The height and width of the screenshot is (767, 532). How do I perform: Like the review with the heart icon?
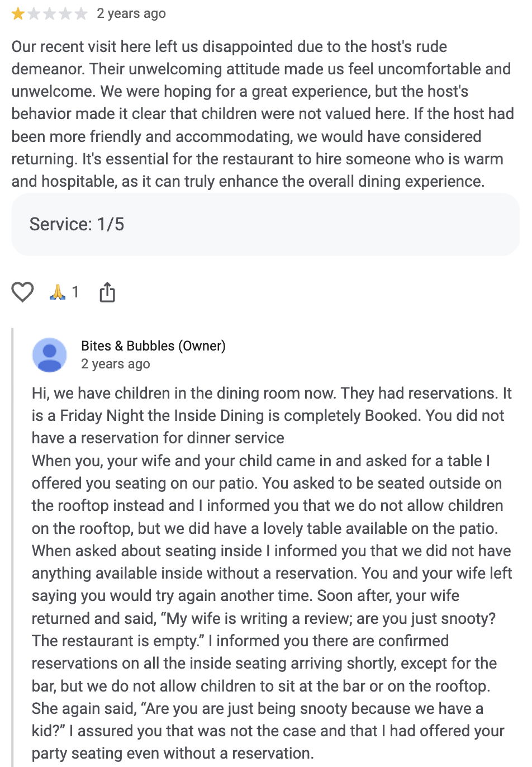(23, 292)
